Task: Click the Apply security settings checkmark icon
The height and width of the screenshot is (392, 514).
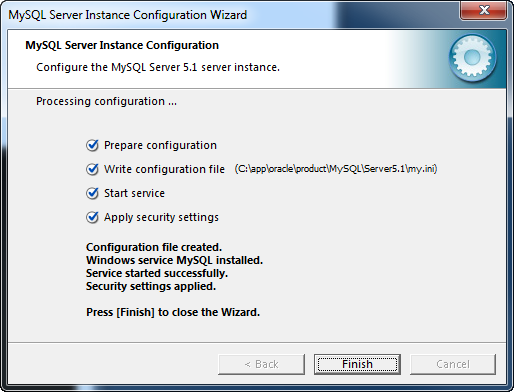Action: pos(92,217)
